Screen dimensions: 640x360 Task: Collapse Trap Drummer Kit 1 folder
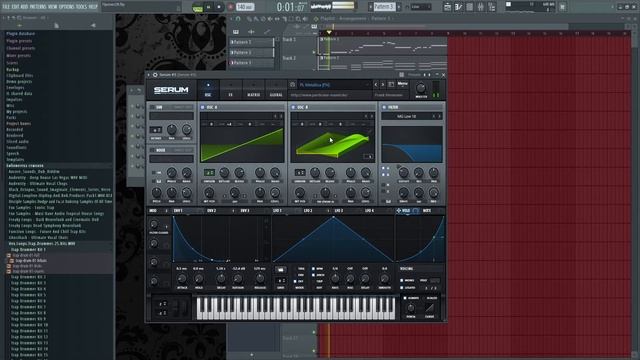(28, 249)
